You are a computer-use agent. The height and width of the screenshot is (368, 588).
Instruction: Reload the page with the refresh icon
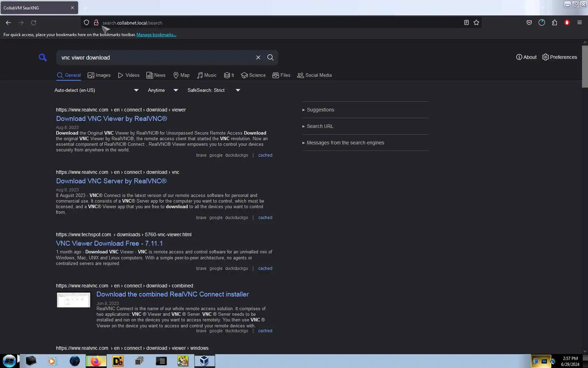pos(34,23)
